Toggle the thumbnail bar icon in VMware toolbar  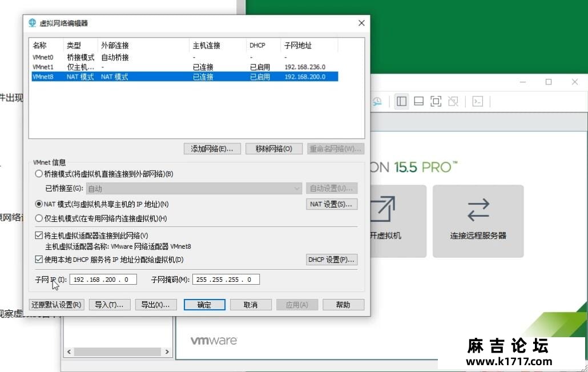(418, 101)
